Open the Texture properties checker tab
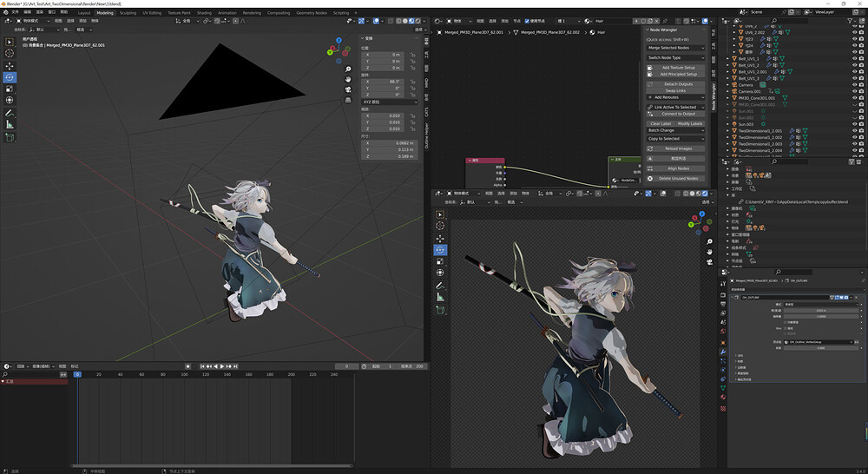The image size is (868, 474). 723,409
